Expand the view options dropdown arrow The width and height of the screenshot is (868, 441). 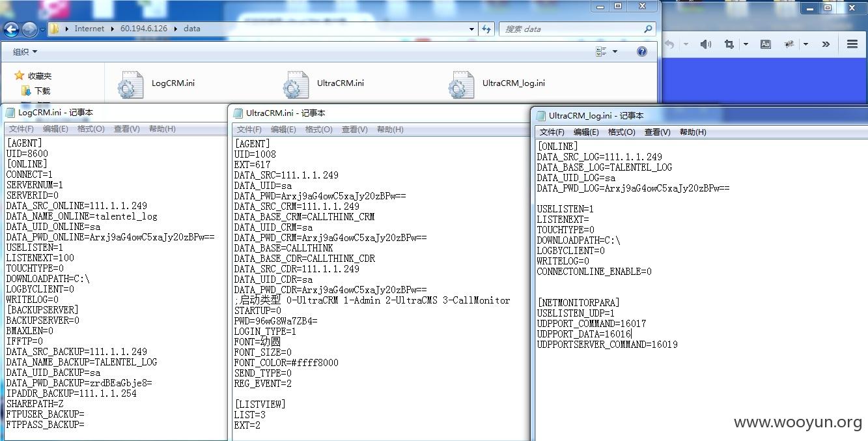coord(615,51)
